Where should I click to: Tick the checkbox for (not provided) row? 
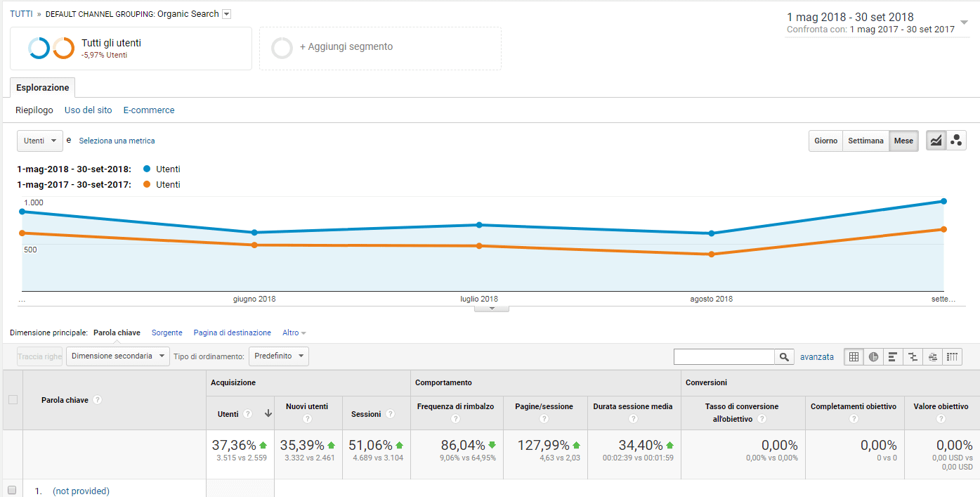(x=12, y=491)
